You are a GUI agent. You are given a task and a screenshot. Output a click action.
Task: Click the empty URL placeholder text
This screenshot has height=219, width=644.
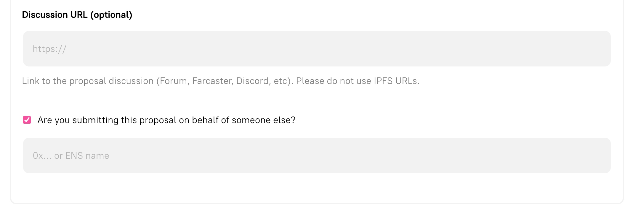[x=49, y=48]
